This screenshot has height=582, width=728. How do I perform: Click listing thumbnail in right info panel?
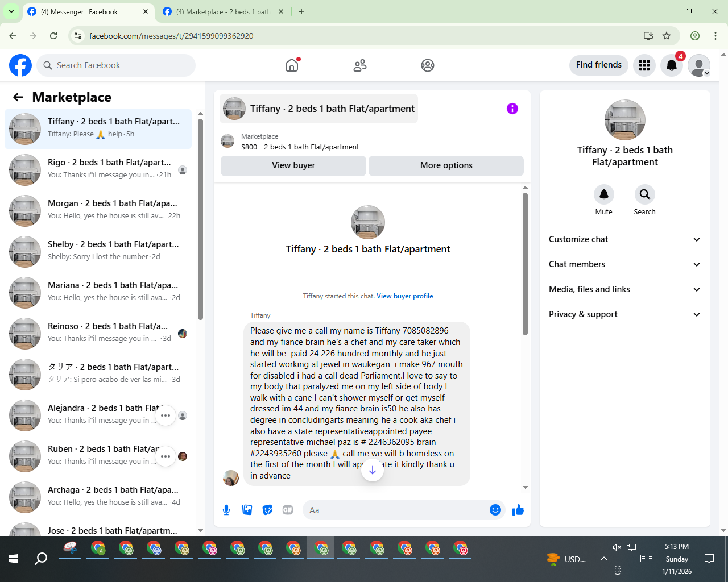click(x=625, y=120)
